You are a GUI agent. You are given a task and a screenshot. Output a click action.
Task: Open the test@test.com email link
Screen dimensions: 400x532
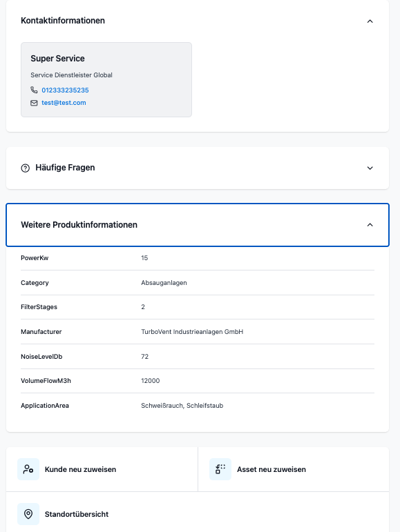click(x=64, y=103)
